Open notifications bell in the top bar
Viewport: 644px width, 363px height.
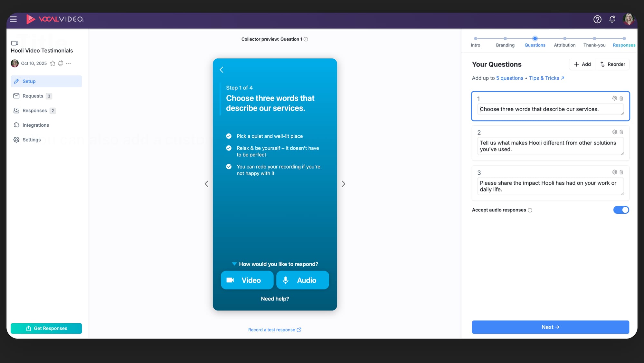(612, 19)
